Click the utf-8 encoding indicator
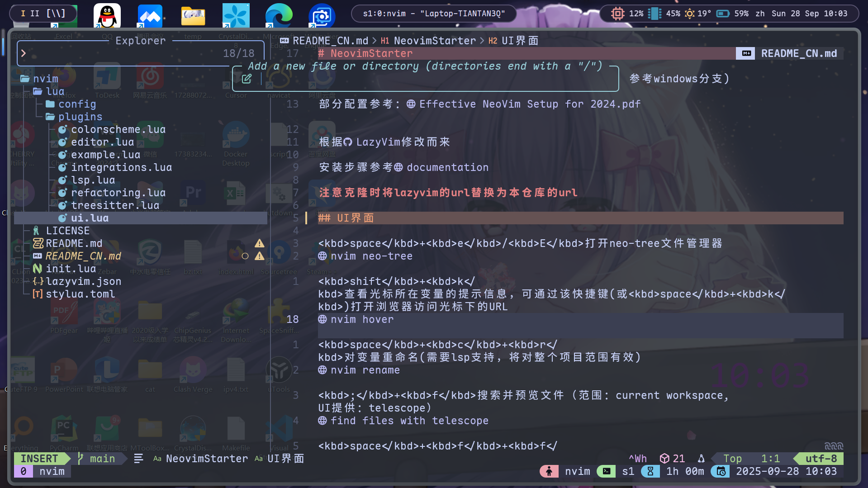This screenshot has width=868, height=488. click(821, 459)
